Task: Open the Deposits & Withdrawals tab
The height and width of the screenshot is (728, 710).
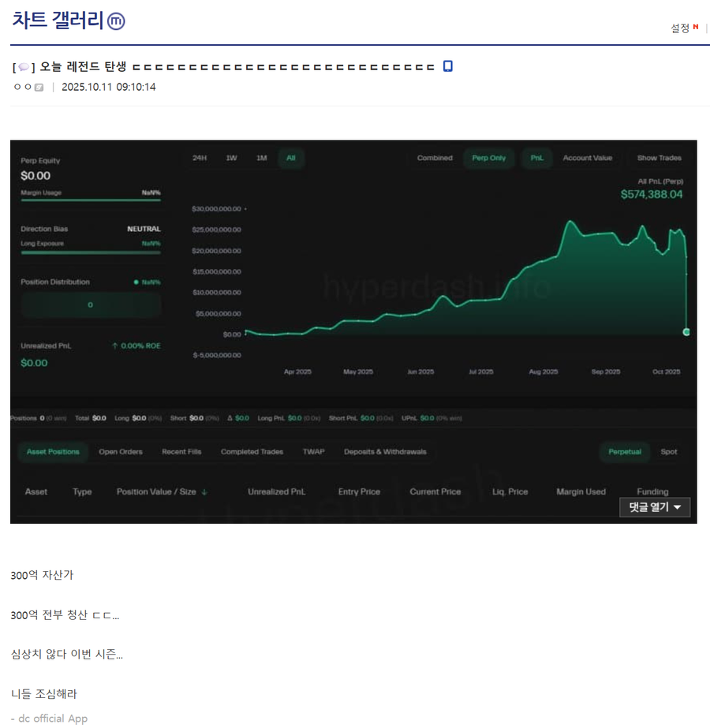Action: point(385,452)
